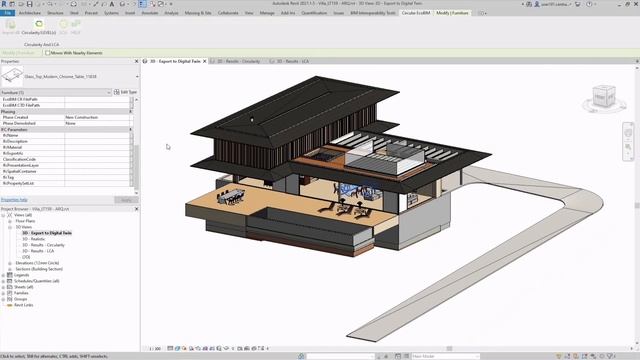Collapse the IFC Parameters section in Properties
Screen dimensions: 640x360
pyautogui.click(x=131, y=129)
